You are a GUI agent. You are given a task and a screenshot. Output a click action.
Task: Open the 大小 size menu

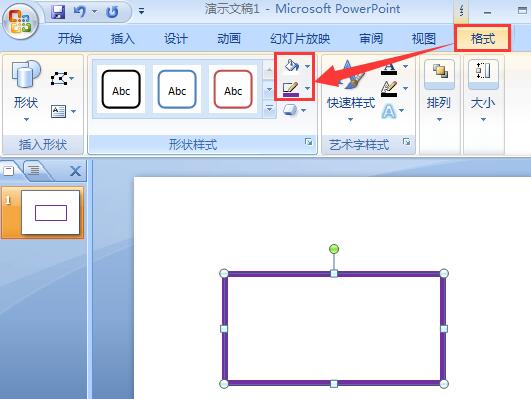tap(483, 91)
